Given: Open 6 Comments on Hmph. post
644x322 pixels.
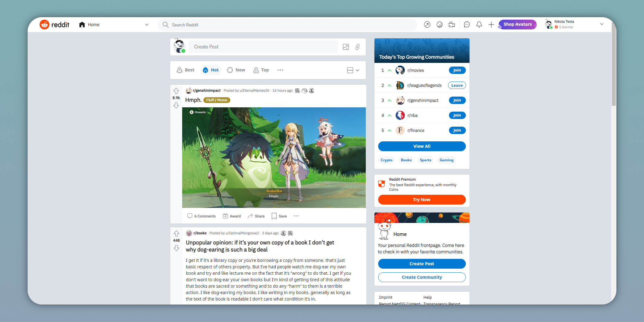Looking at the screenshot, I should click(201, 216).
